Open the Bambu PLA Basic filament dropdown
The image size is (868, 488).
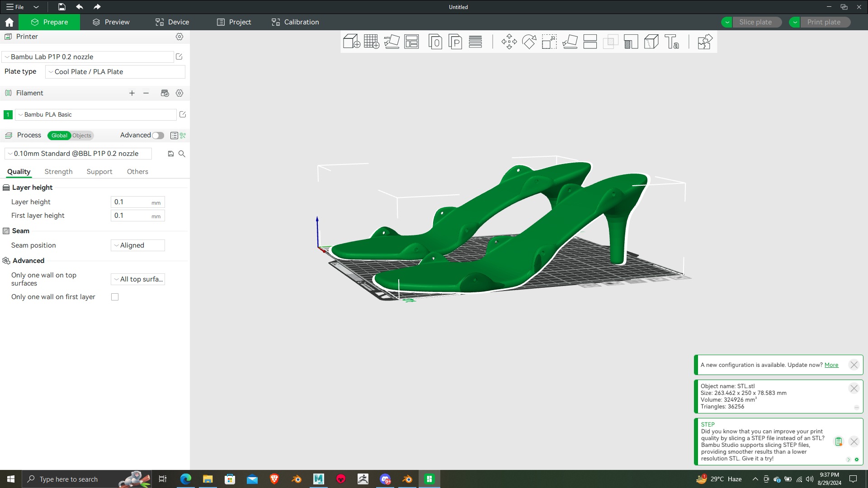pyautogui.click(x=95, y=115)
